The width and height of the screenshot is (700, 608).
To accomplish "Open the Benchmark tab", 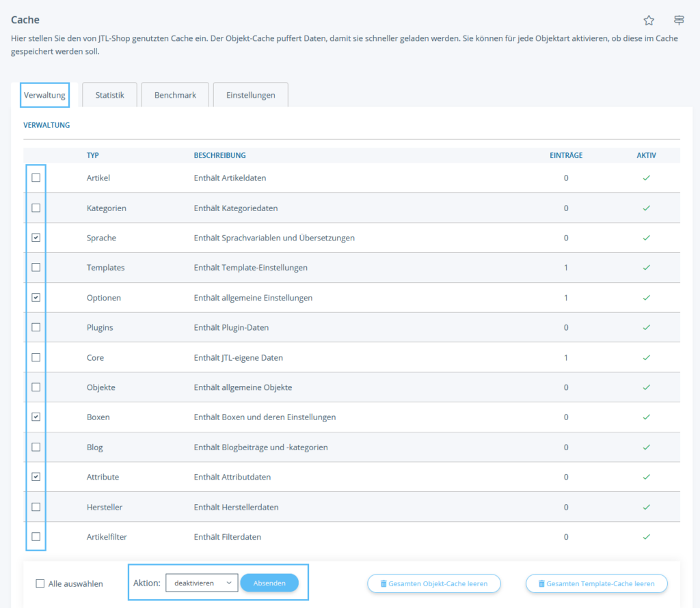I will point(175,95).
